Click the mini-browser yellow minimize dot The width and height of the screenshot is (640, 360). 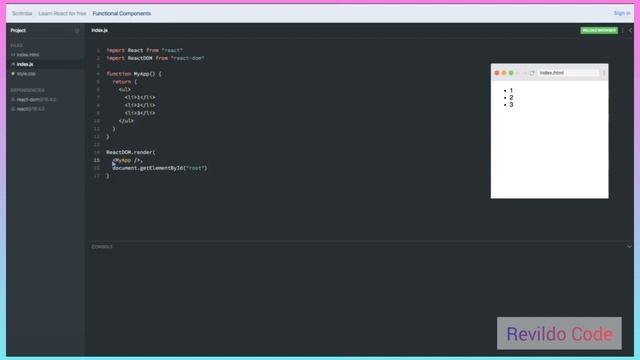tap(504, 73)
